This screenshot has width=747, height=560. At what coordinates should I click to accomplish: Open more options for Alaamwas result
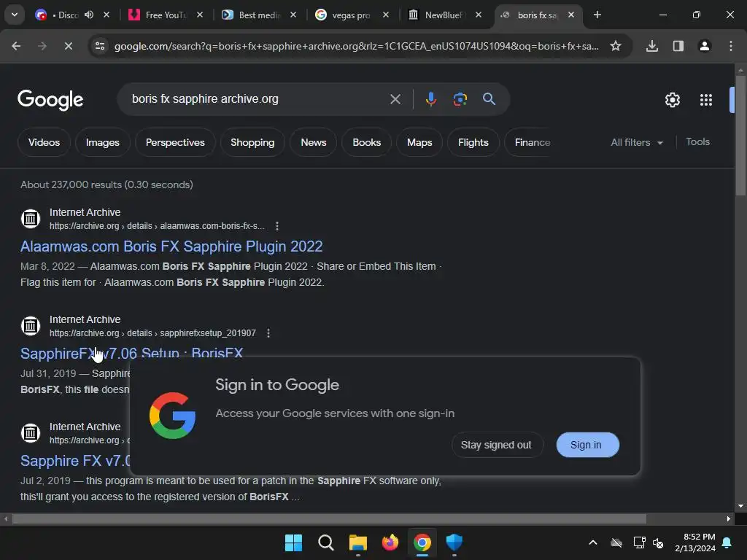[277, 226]
